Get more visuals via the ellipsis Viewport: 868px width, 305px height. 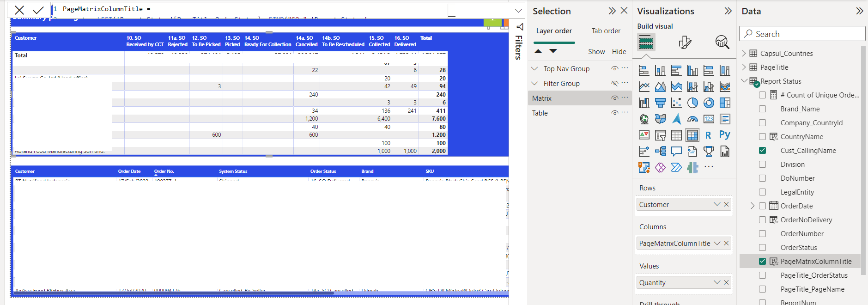click(709, 167)
